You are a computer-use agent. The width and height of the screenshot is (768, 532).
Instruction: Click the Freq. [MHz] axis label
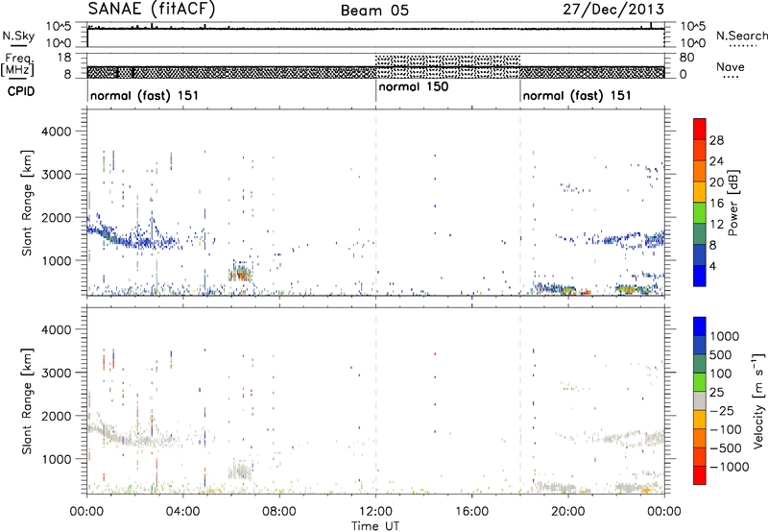pos(18,65)
